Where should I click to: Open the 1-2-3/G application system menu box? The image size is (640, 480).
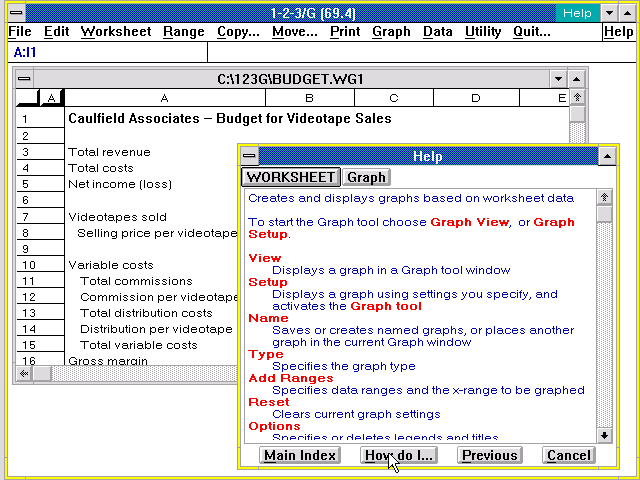coord(16,13)
